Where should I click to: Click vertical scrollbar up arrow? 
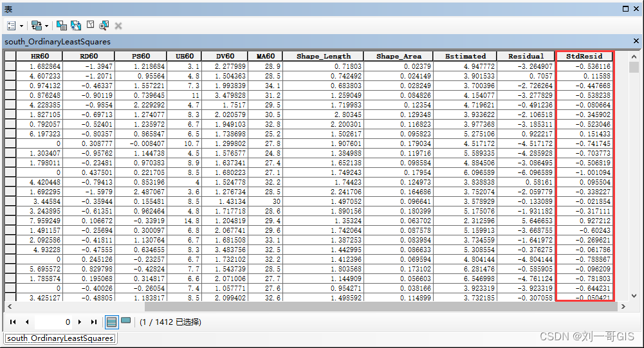pos(634,57)
